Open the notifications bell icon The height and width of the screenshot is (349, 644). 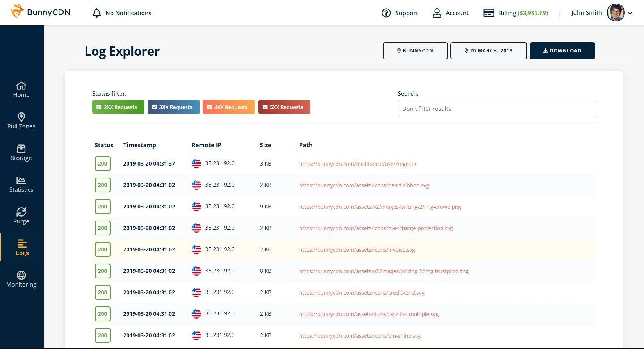click(96, 13)
